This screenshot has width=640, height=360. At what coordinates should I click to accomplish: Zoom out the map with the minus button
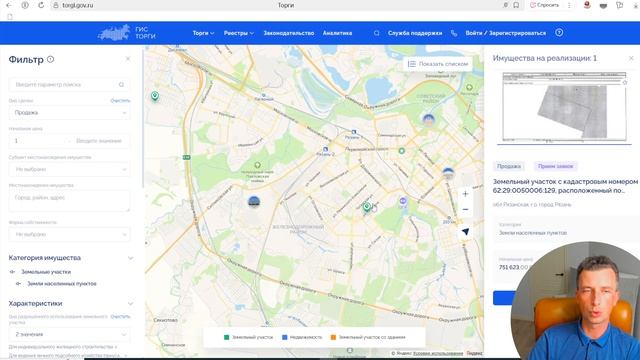[x=465, y=209]
